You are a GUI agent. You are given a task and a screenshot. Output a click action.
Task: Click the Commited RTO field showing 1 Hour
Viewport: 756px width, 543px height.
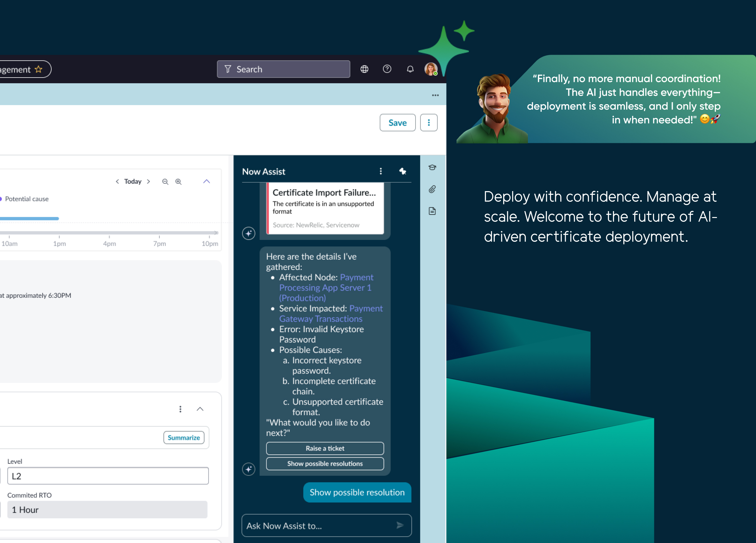pos(107,510)
